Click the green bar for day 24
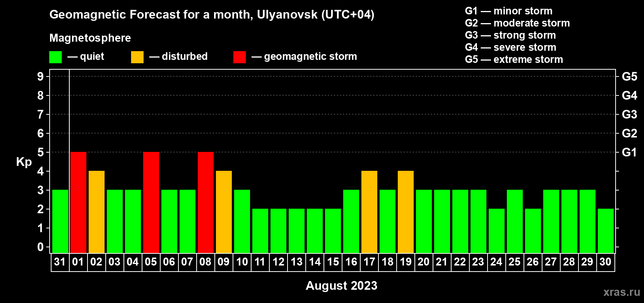Viewport: 644px width, 303px height. [x=497, y=231]
